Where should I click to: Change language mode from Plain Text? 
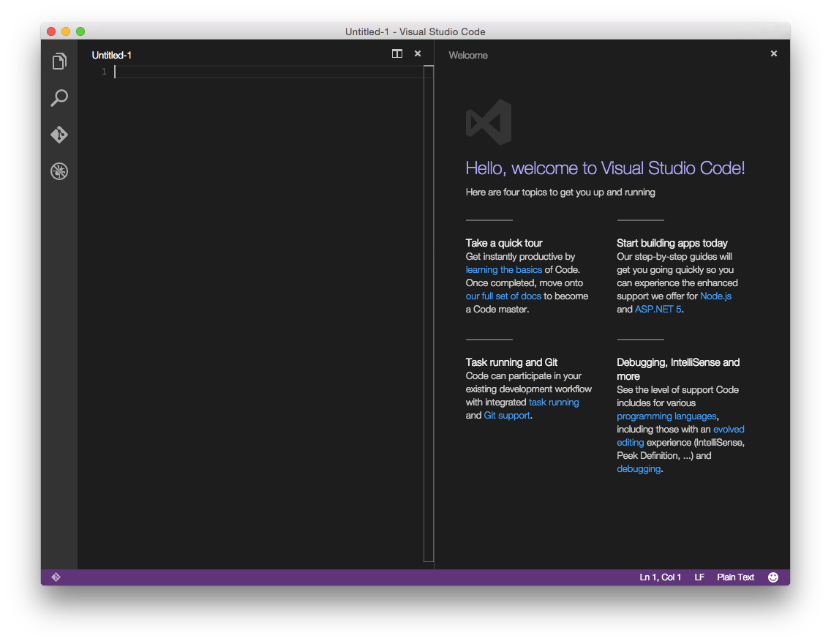735,577
